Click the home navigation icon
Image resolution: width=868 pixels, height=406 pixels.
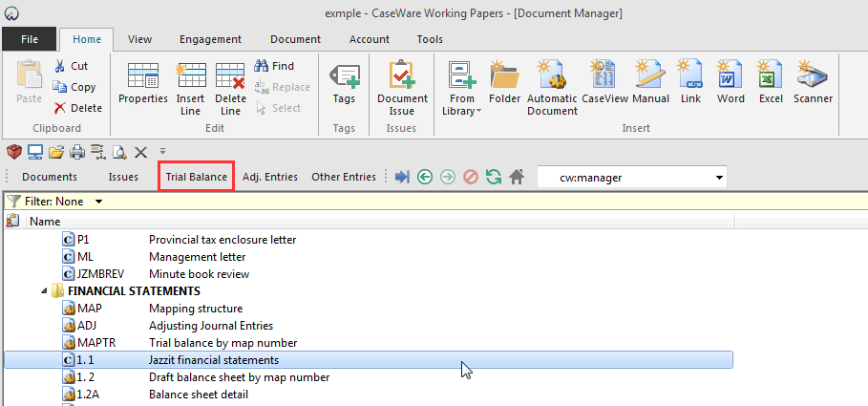tap(517, 178)
